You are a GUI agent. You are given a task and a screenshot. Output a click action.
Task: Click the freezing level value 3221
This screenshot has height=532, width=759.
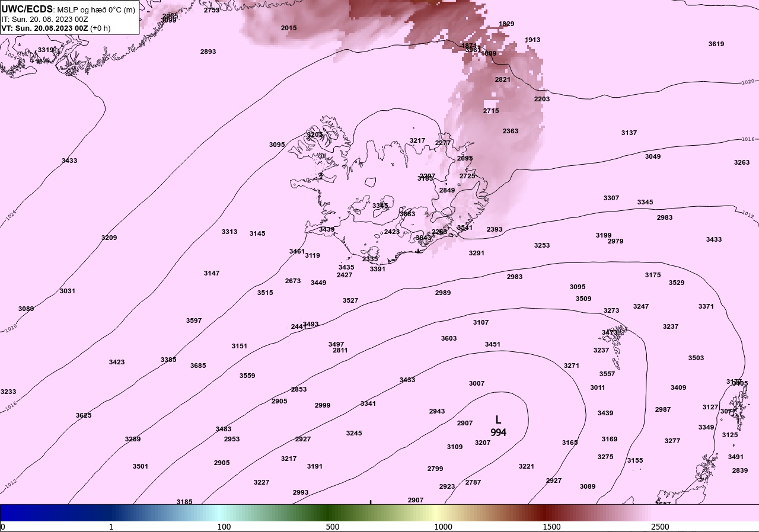click(x=527, y=466)
